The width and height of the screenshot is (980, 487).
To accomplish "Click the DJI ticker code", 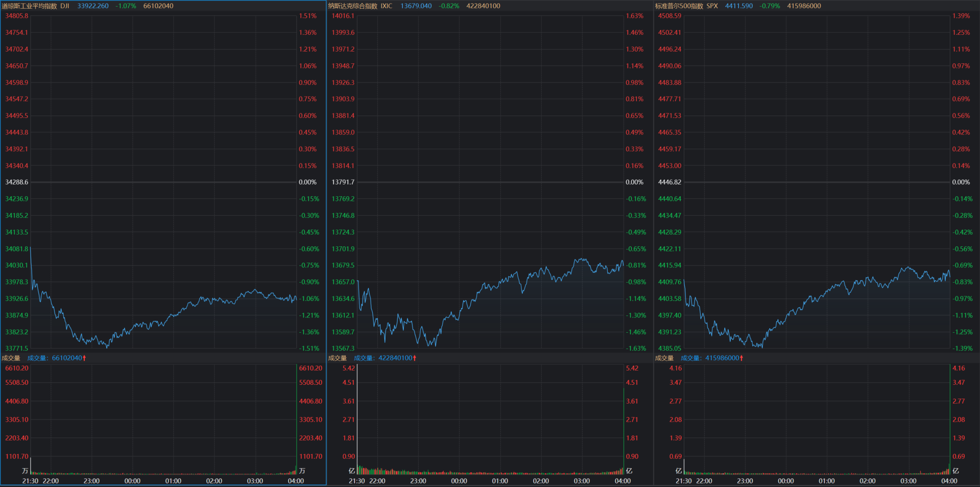I will coord(65,6).
